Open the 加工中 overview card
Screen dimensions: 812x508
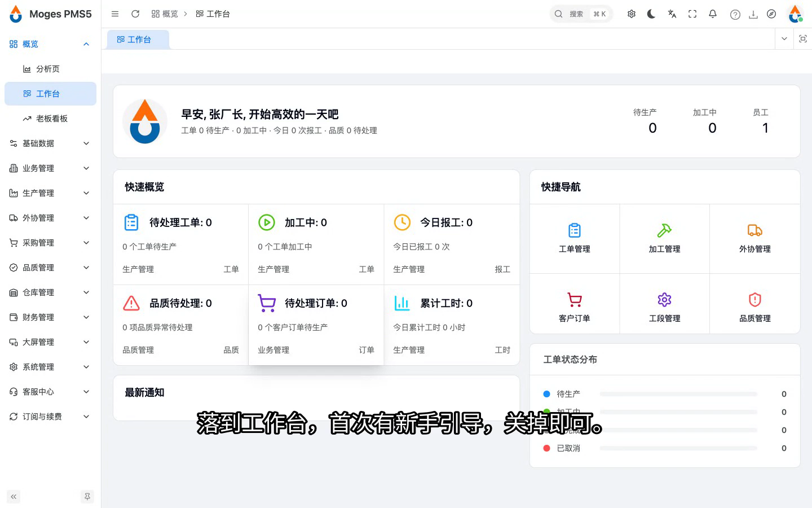[316, 244]
